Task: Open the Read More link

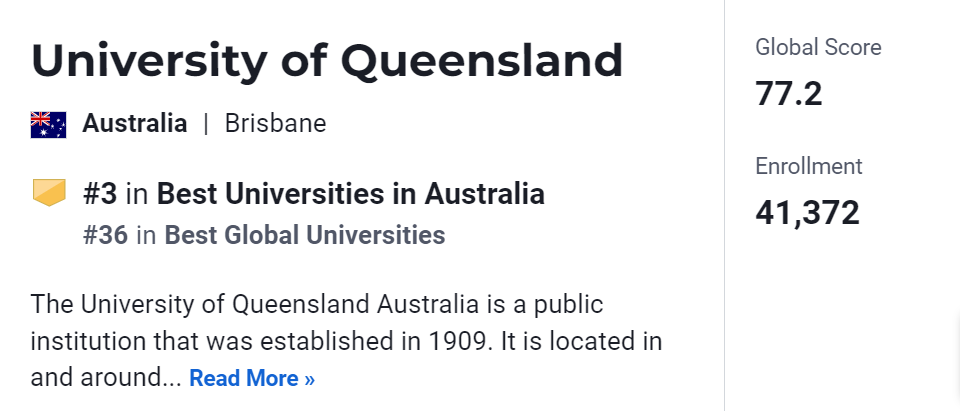Action: tap(252, 379)
